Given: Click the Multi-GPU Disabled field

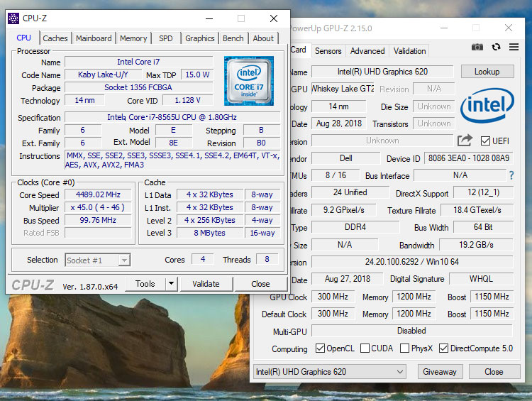Looking at the screenshot, I should (411, 331).
